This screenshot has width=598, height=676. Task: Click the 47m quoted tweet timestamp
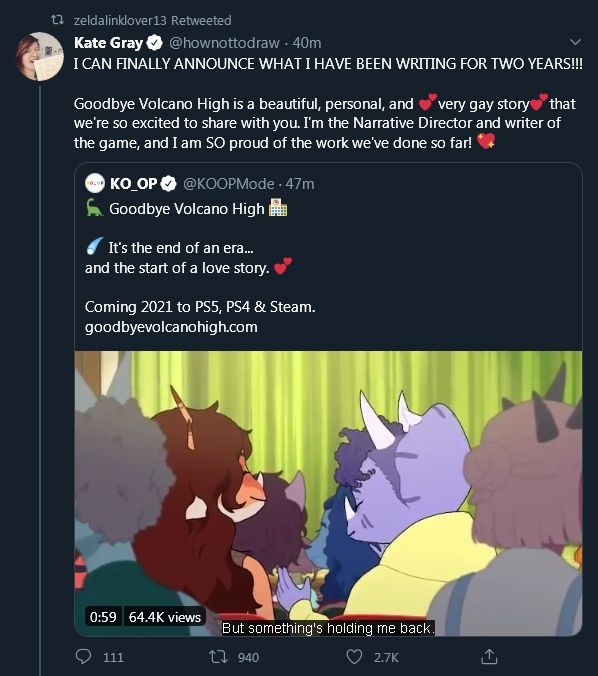coord(300,184)
